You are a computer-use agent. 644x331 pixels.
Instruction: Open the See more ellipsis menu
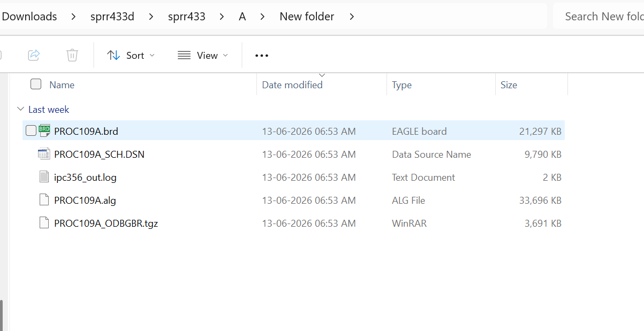pos(261,56)
